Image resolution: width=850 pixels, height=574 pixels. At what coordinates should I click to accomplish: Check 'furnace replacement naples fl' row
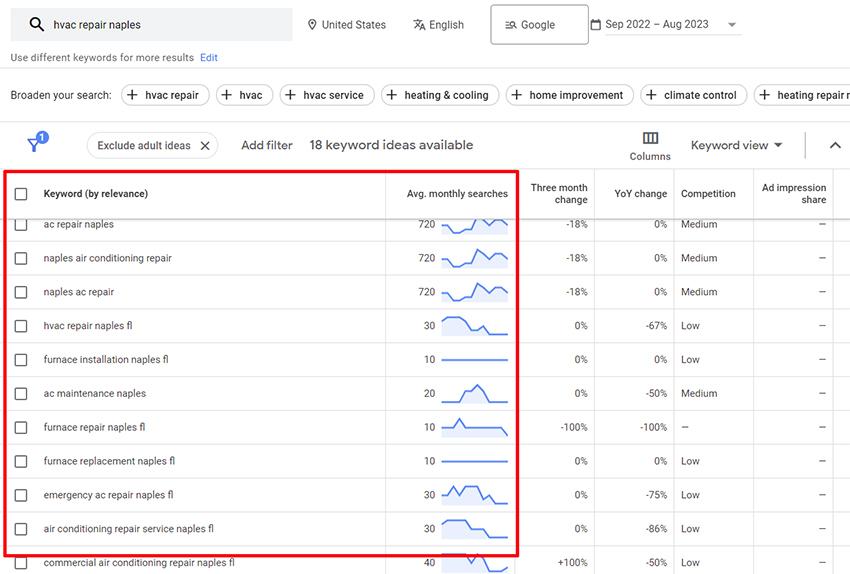pyautogui.click(x=21, y=461)
